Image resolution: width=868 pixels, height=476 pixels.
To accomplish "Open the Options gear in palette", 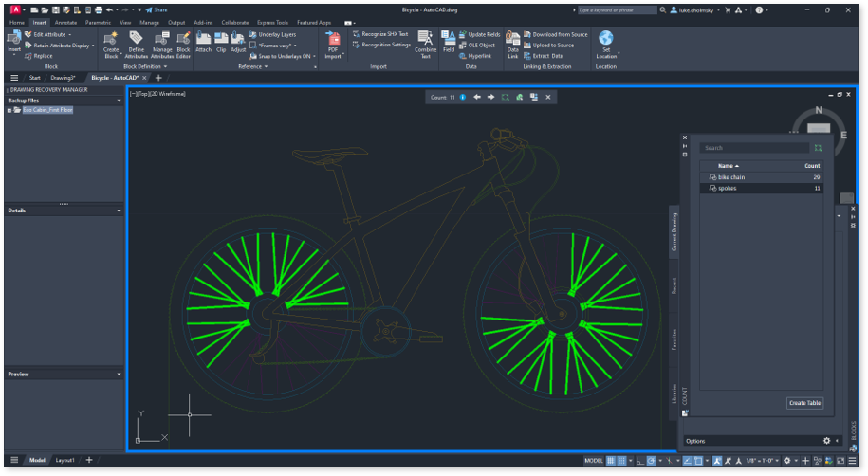I will coord(826,441).
